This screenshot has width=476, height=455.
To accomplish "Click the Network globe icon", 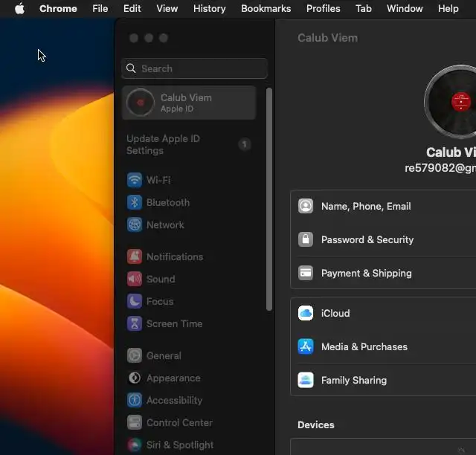I will (x=134, y=225).
